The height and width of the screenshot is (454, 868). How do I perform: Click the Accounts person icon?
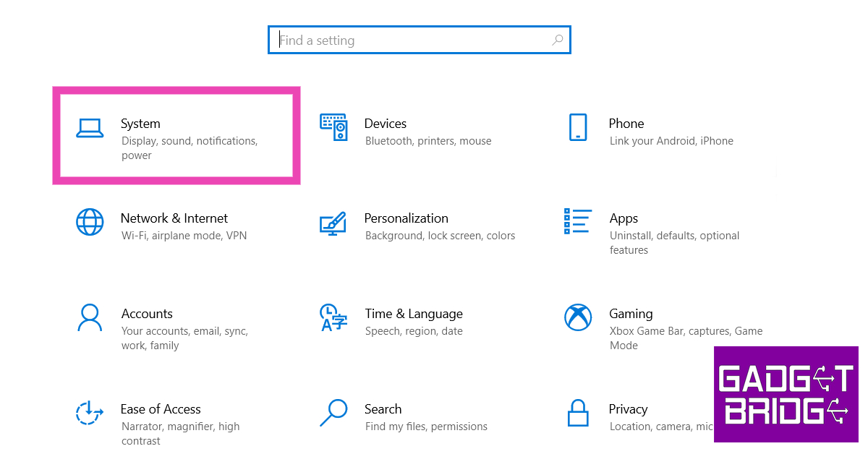click(90, 317)
